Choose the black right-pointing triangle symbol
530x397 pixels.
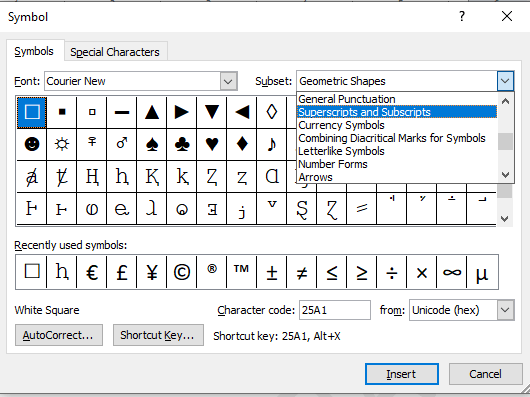tap(182, 112)
